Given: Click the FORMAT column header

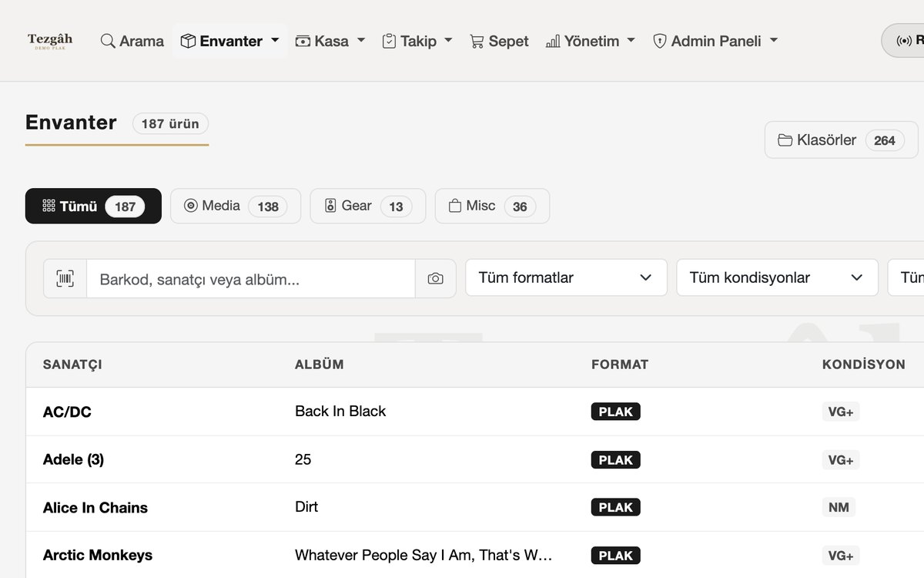Looking at the screenshot, I should pyautogui.click(x=620, y=365).
